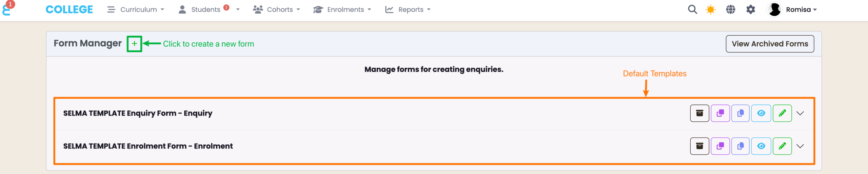Viewport: 868px width, 174px height.
Task: Click purple duplicate icon on Enquiry Form row
Action: pyautogui.click(x=720, y=113)
